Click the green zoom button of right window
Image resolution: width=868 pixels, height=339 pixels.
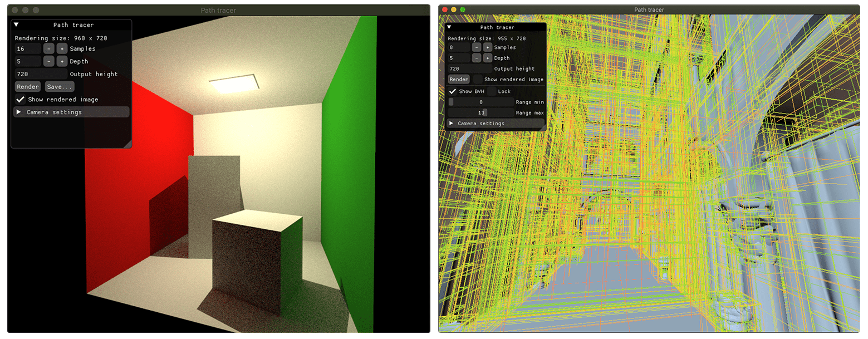(x=463, y=9)
